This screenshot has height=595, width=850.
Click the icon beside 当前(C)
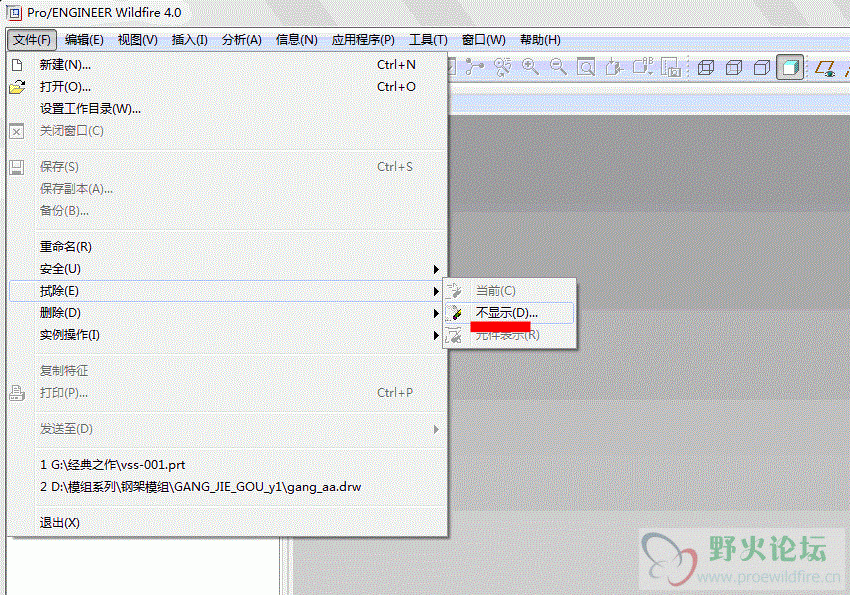tap(454, 291)
